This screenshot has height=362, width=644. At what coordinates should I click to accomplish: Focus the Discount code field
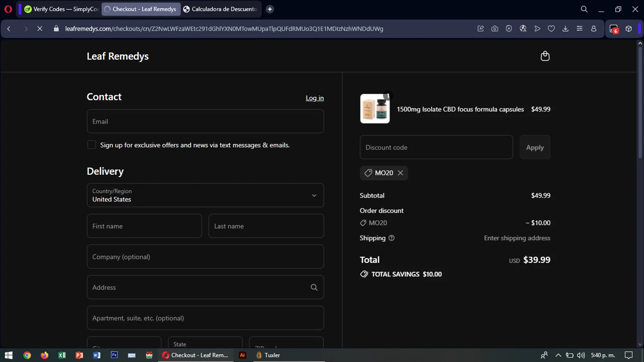pyautogui.click(x=436, y=147)
